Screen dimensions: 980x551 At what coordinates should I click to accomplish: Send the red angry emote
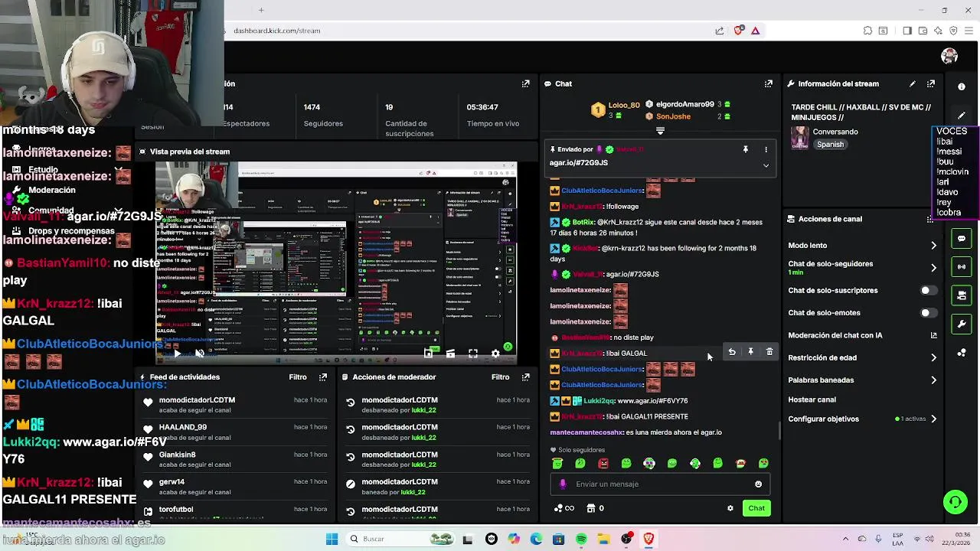(x=603, y=463)
